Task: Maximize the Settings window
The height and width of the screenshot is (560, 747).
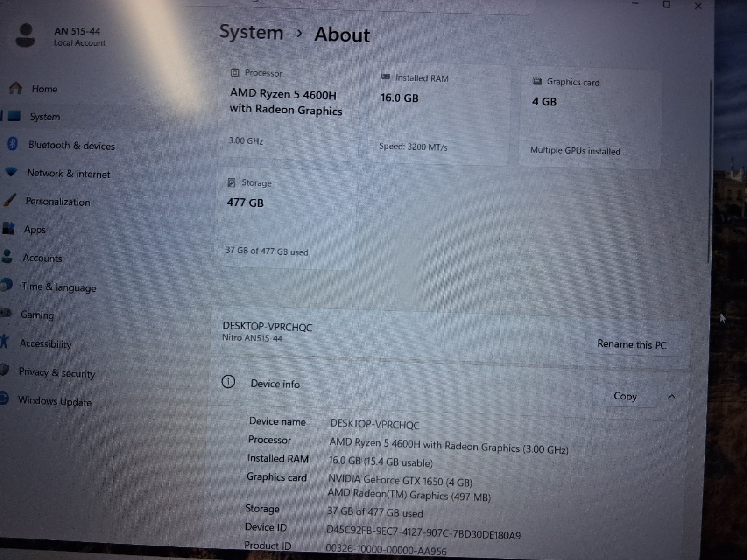Action: click(x=666, y=4)
